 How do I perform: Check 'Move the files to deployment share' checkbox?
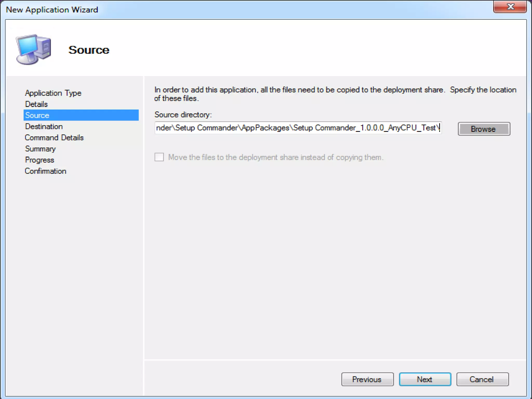pos(159,157)
